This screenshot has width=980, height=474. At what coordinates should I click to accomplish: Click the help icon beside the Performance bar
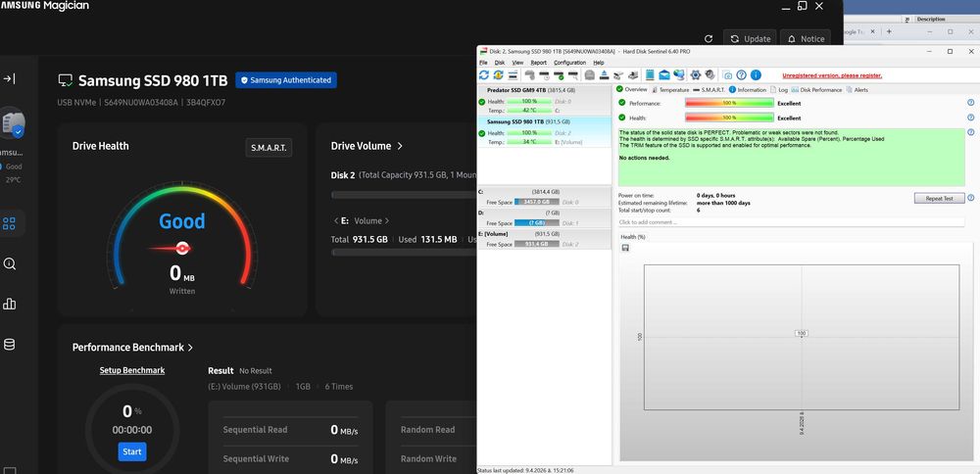[x=970, y=103]
